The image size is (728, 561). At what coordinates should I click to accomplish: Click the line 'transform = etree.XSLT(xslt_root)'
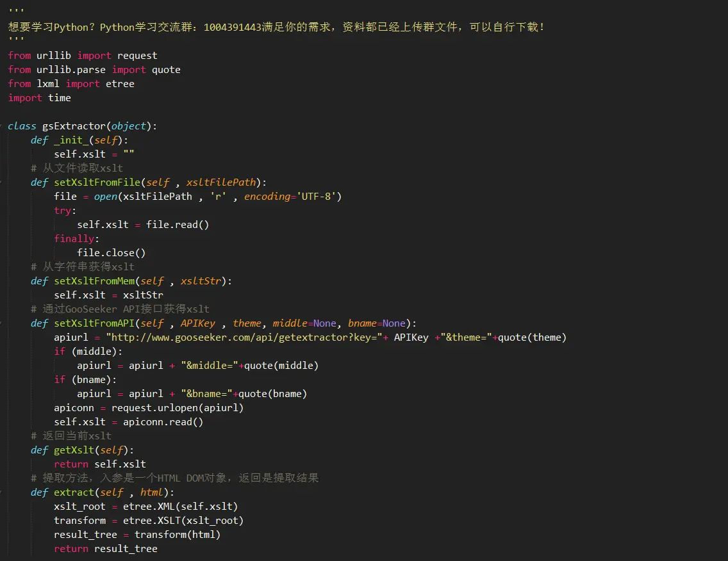[149, 521]
